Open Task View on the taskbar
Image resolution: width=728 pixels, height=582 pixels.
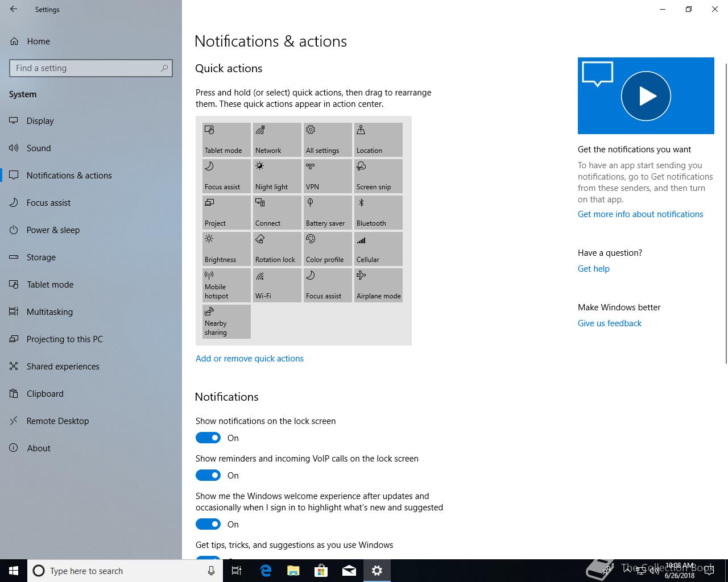[x=237, y=571]
